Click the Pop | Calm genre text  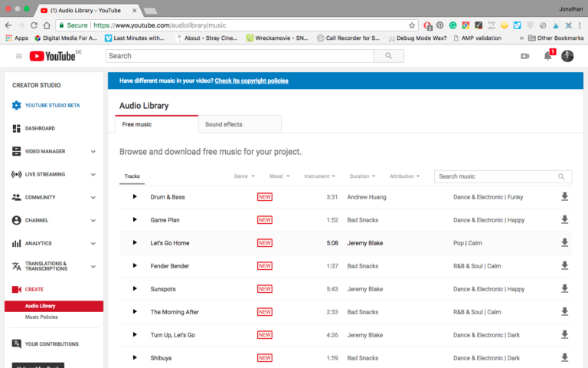click(468, 243)
